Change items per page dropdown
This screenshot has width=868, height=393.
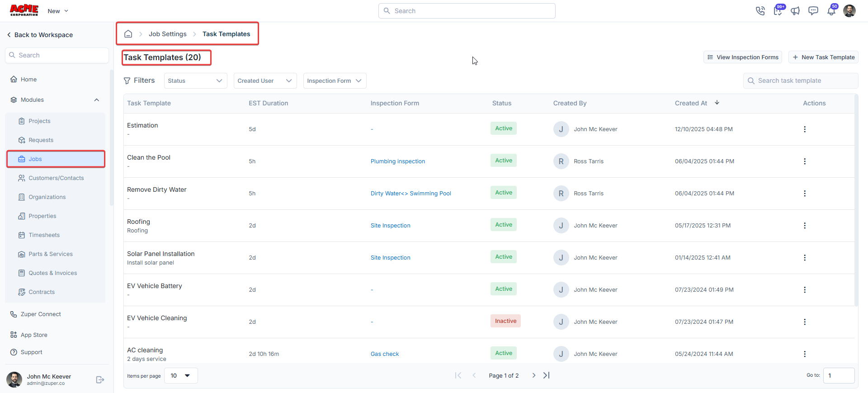point(181,376)
